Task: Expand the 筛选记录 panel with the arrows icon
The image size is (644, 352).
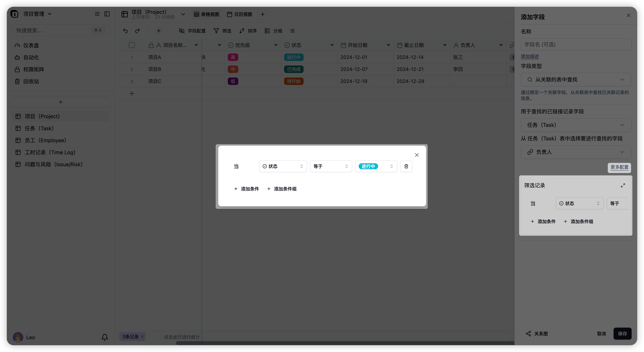Action: 623,185
